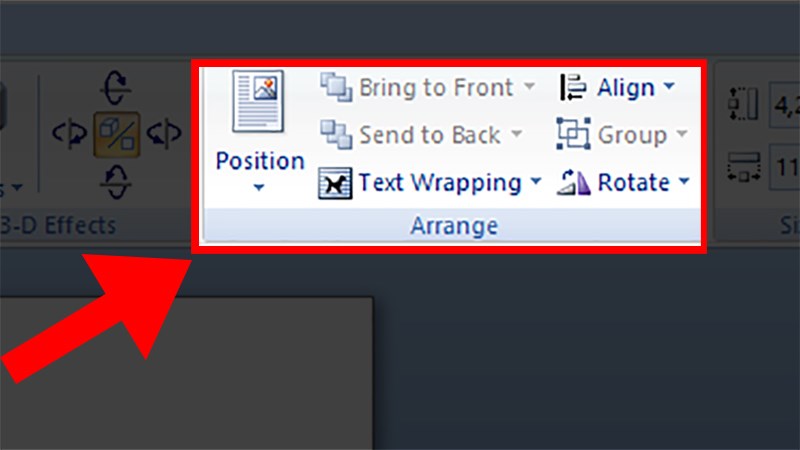The width and height of the screenshot is (800, 450).
Task: Tilt the 3-D effect upward
Action: pyautogui.click(x=116, y=88)
